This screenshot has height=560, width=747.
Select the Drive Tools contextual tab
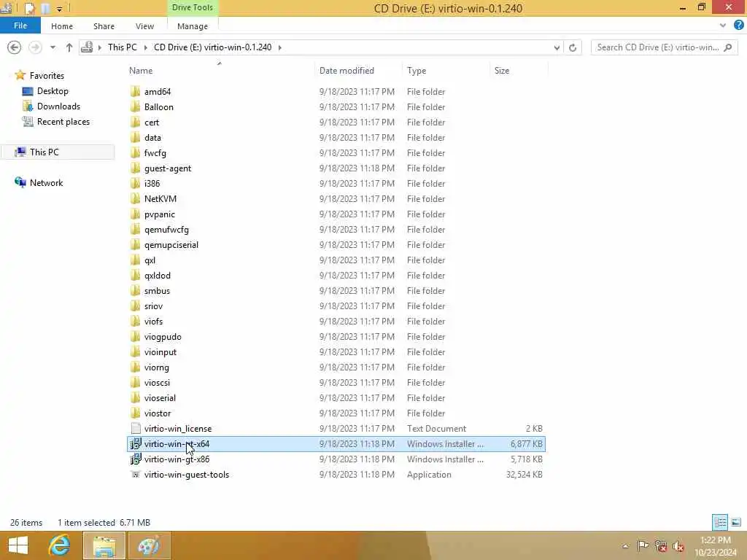pos(193,7)
